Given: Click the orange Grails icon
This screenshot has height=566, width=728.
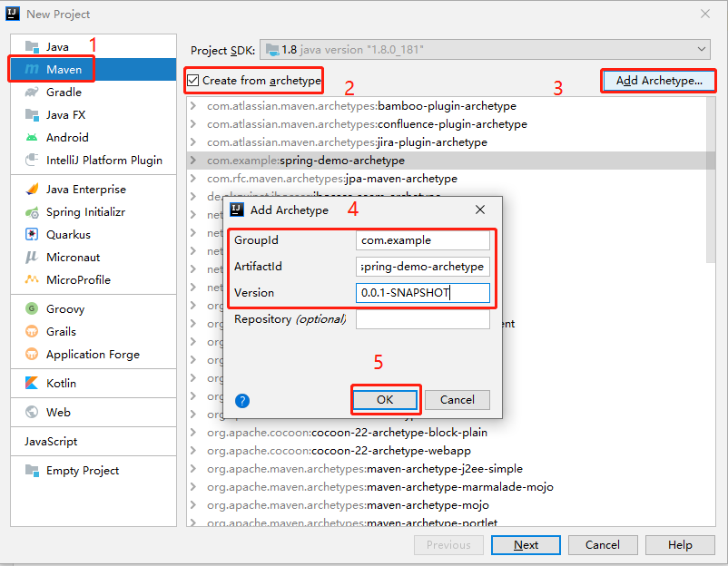Looking at the screenshot, I should pyautogui.click(x=32, y=331).
